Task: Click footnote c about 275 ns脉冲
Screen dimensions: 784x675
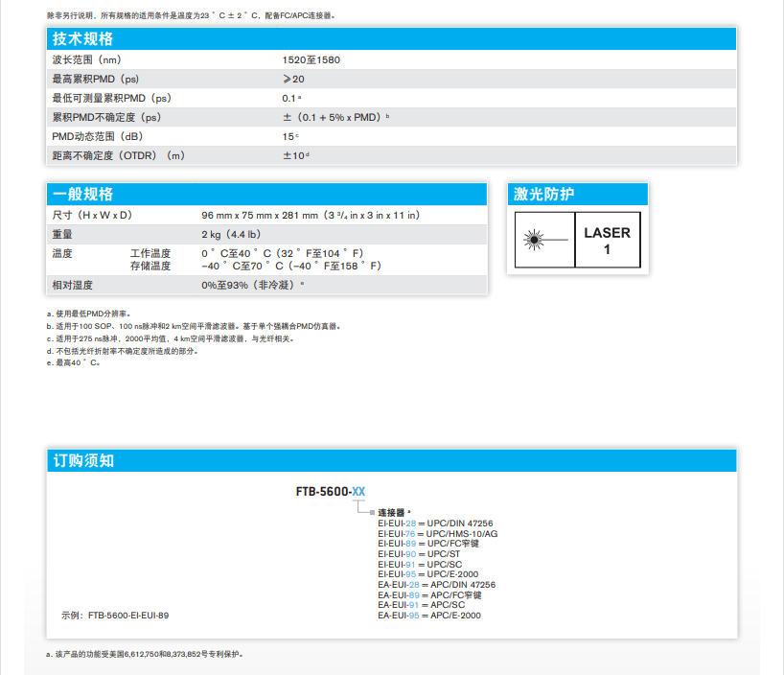Action: pyautogui.click(x=171, y=338)
